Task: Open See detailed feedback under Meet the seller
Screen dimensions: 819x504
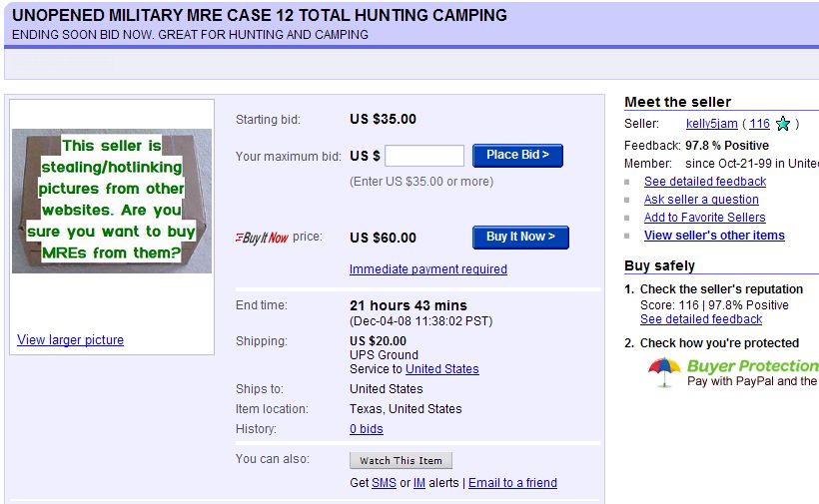Action: (x=705, y=182)
